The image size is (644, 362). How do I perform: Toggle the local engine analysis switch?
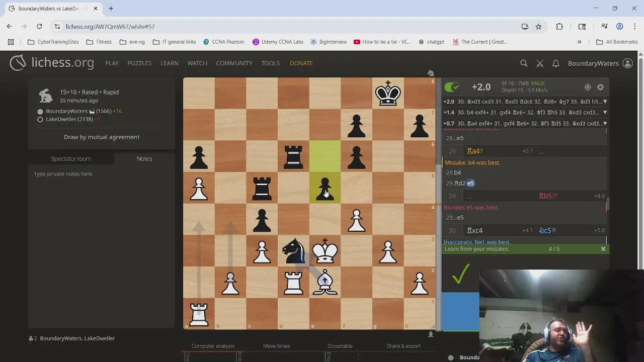click(452, 87)
